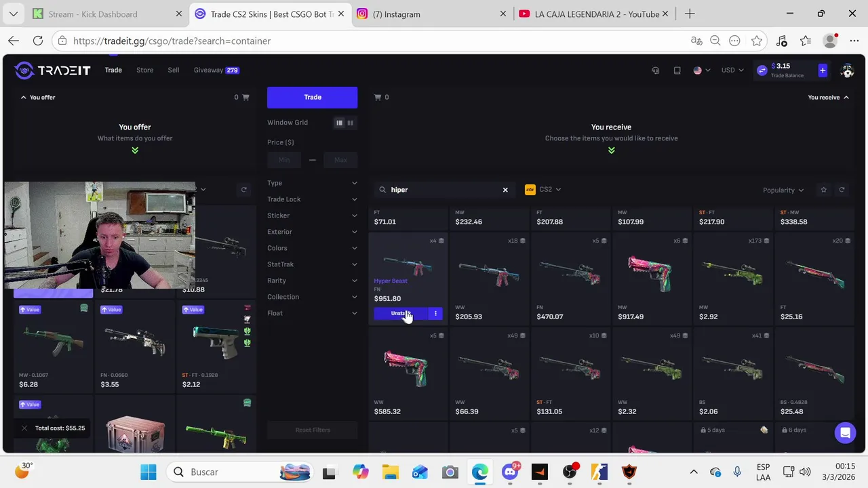Clear the hiper search text

pos(505,190)
